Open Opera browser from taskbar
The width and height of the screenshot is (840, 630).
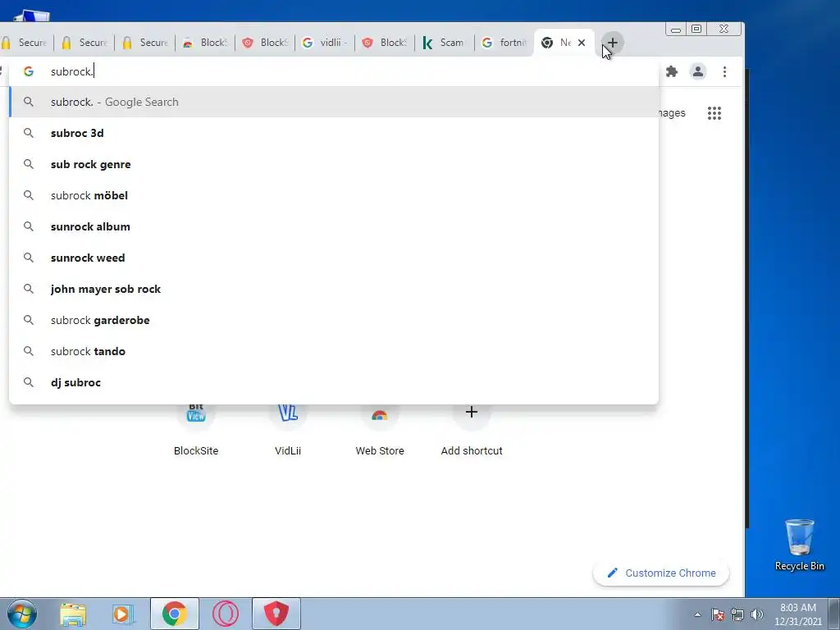[225, 614]
